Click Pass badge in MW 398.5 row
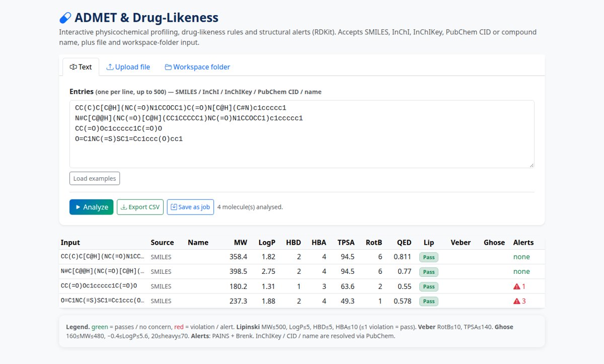The width and height of the screenshot is (604, 364). [x=429, y=272]
